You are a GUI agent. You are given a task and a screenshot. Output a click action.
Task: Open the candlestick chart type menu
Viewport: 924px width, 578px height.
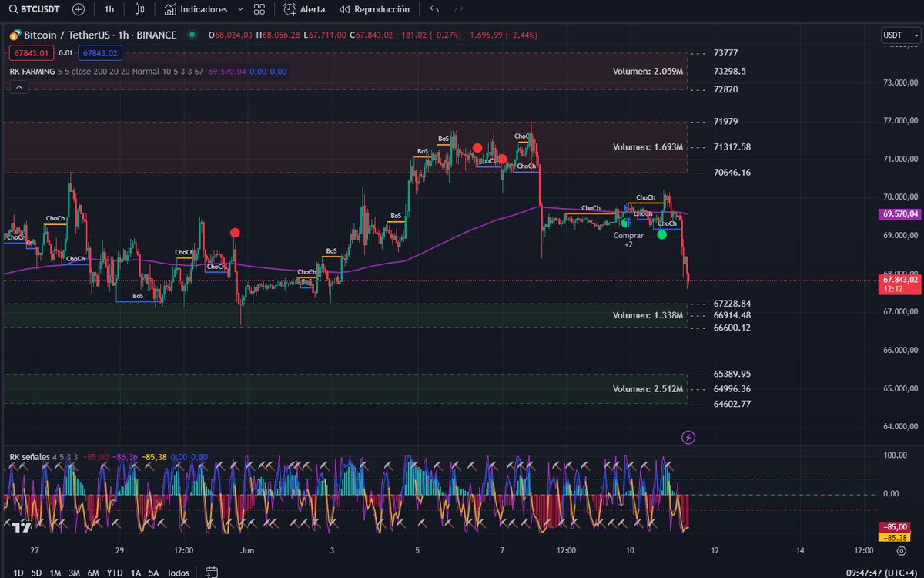[139, 9]
